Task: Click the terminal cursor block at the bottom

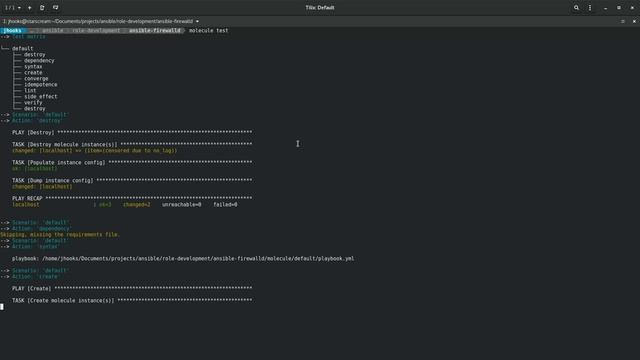Action: click(2, 307)
